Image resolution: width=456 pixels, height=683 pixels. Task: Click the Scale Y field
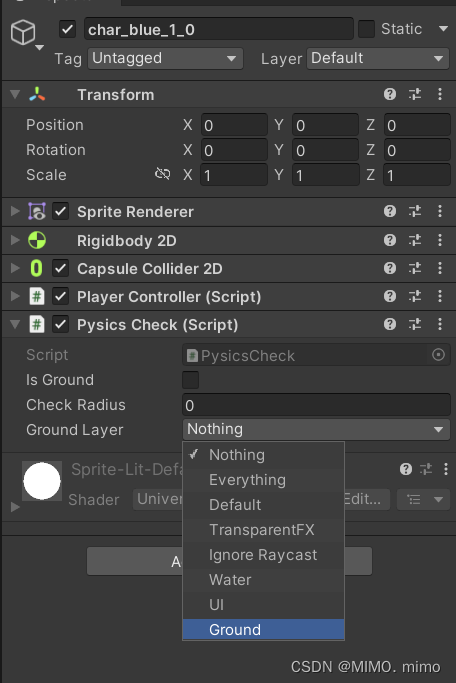[x=325, y=175]
